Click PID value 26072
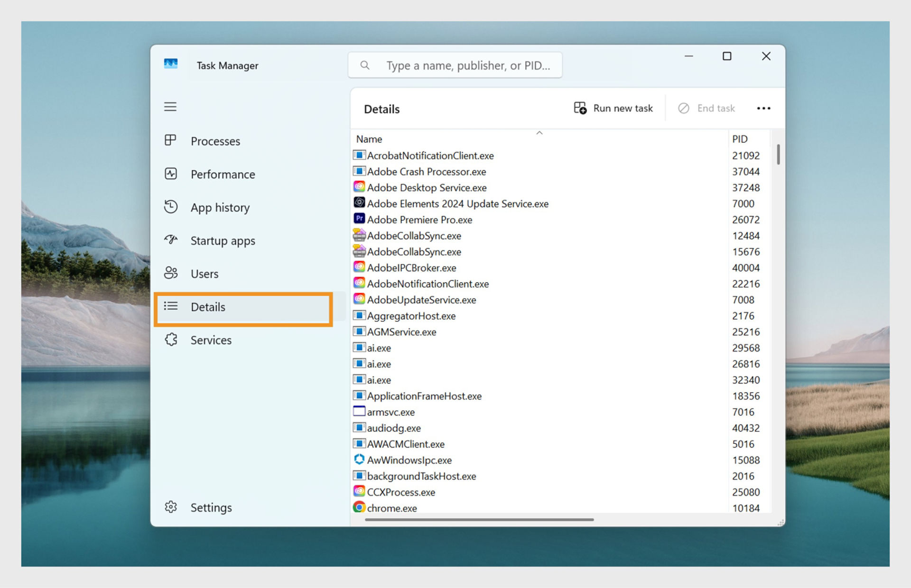Viewport: 911px width, 588px height. click(746, 220)
